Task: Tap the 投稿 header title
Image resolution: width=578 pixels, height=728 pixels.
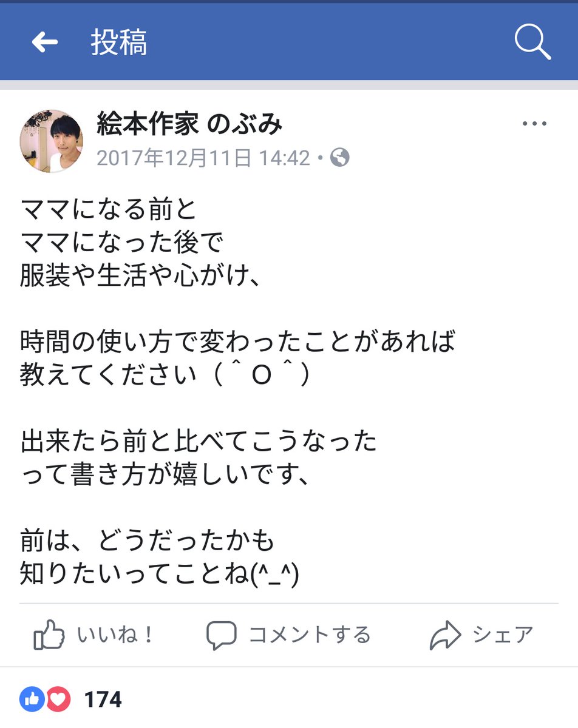Action: point(119,42)
